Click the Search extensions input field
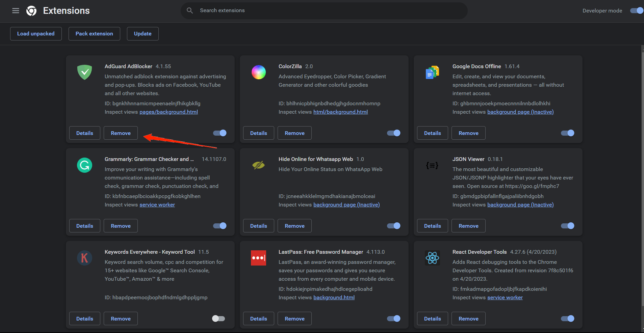 tap(324, 10)
